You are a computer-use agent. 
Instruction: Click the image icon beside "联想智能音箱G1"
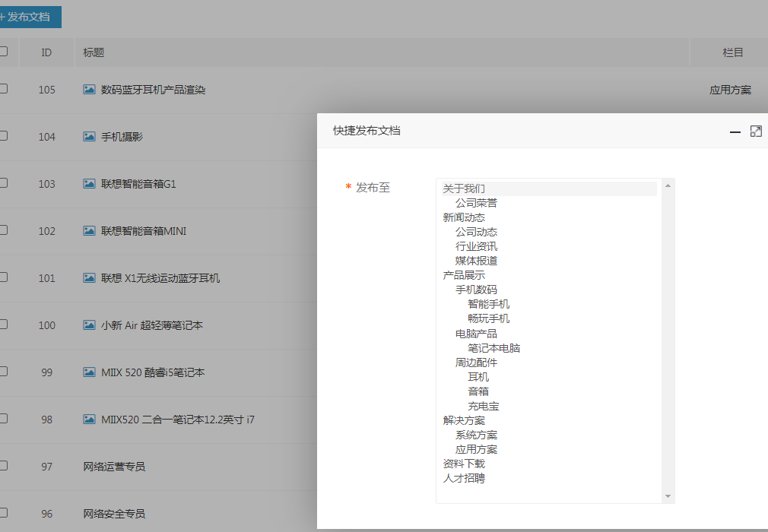tap(88, 183)
